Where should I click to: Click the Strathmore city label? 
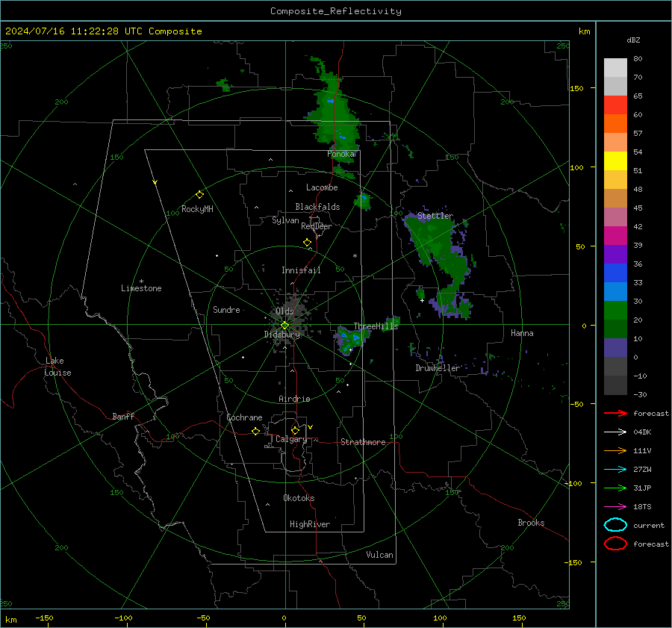tap(363, 442)
